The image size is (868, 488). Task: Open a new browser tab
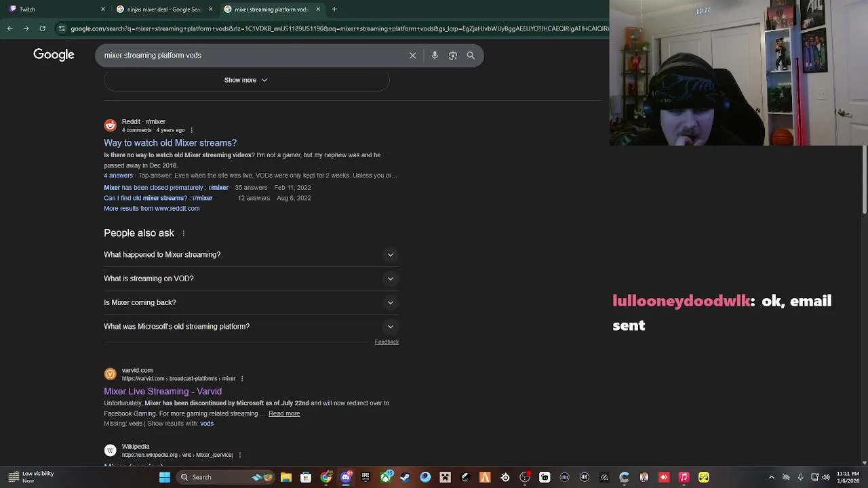[x=334, y=9]
